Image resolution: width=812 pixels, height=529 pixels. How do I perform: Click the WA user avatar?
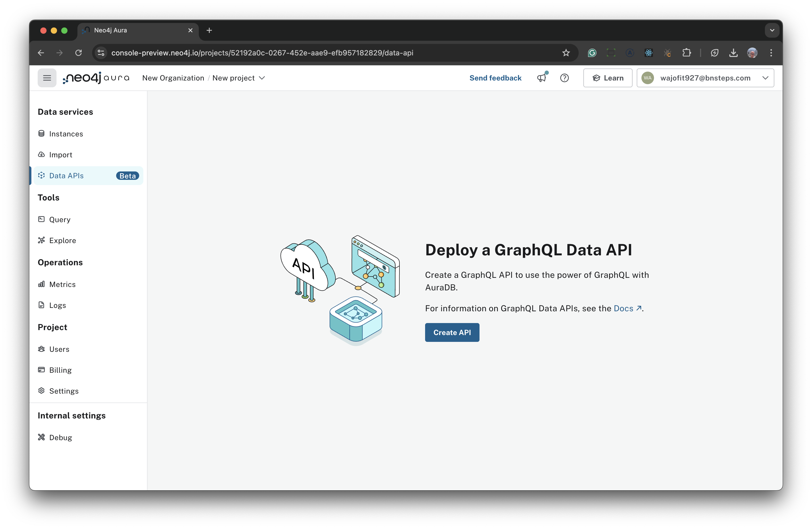tap(647, 78)
